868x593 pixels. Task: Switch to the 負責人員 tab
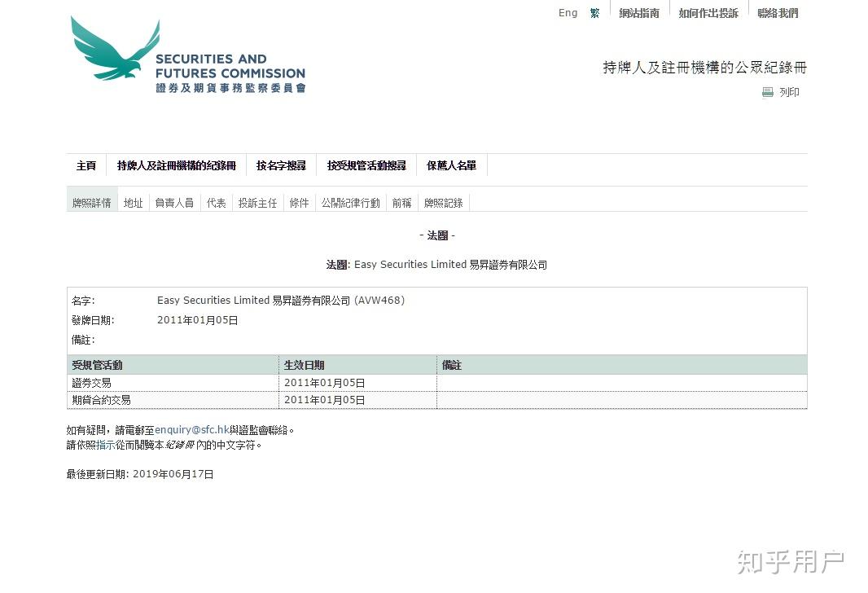(x=174, y=203)
